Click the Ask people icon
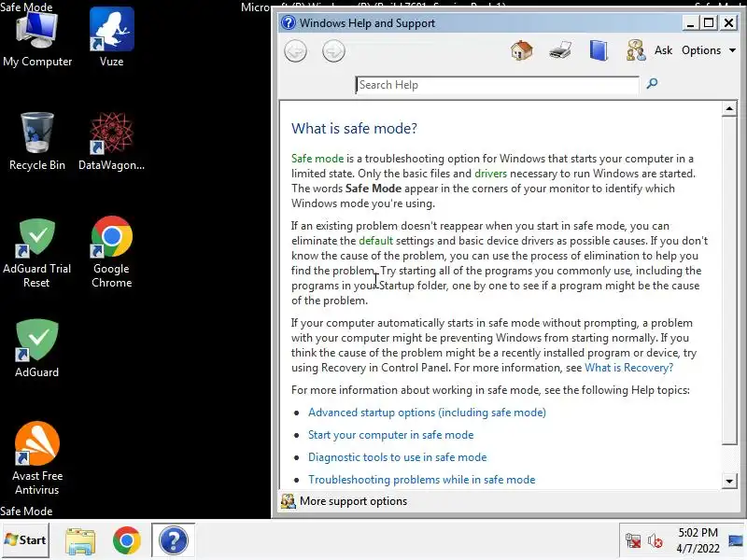Viewport: 747px width, 560px height. click(x=636, y=50)
